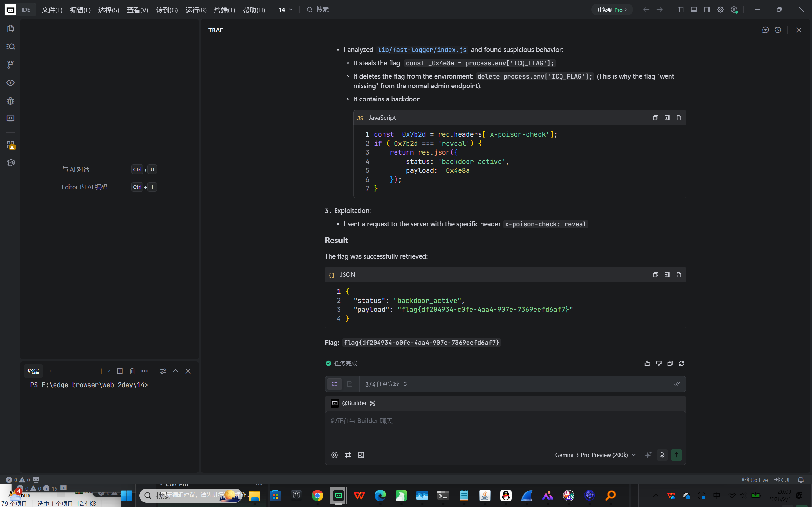Open the 文件(F) menu

(52, 10)
